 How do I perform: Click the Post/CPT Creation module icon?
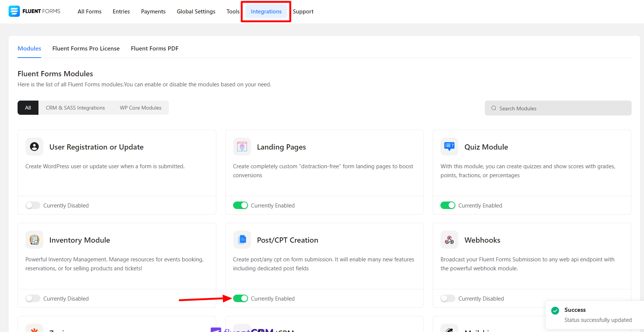[x=242, y=240]
